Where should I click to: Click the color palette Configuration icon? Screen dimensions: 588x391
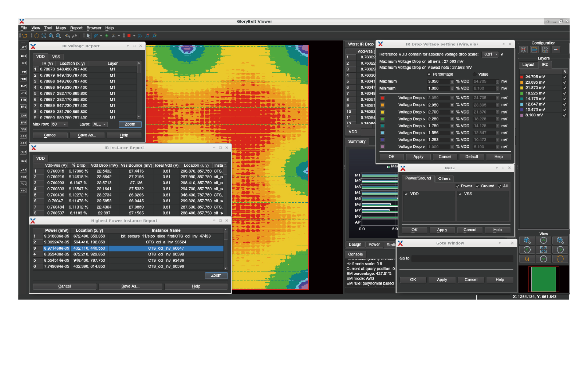[x=545, y=49]
